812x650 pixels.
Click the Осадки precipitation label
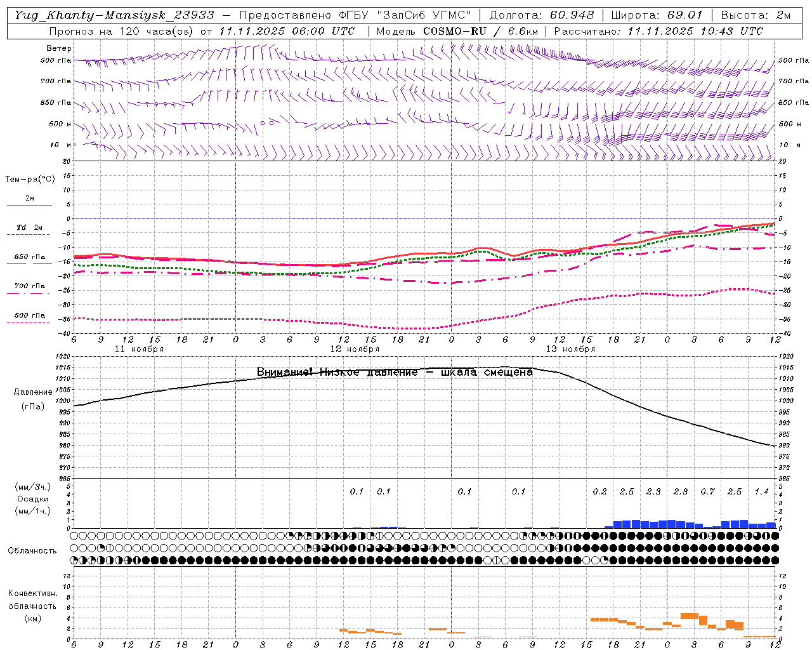31,499
